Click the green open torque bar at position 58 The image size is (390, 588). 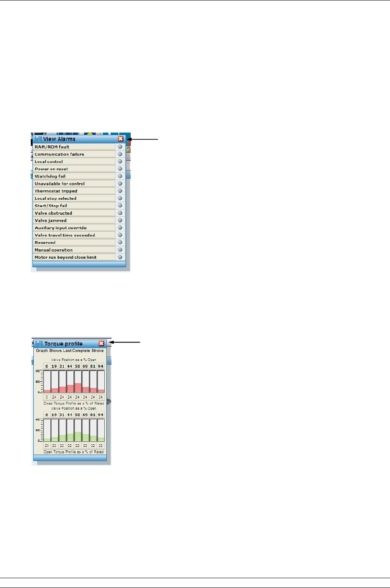(78, 437)
